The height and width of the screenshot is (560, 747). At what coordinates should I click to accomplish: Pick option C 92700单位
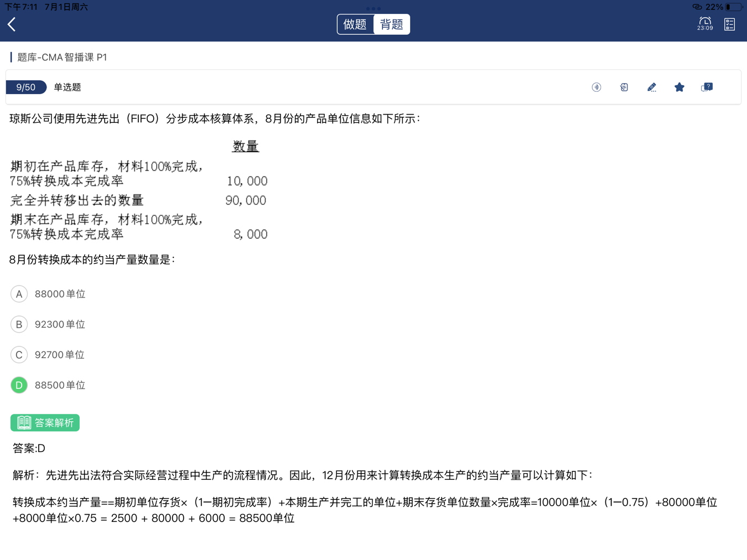(x=19, y=355)
